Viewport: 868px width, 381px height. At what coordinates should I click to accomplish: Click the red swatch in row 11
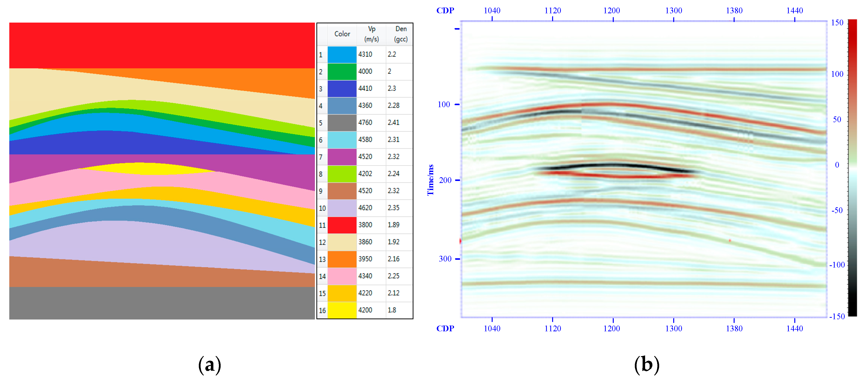[342, 225]
